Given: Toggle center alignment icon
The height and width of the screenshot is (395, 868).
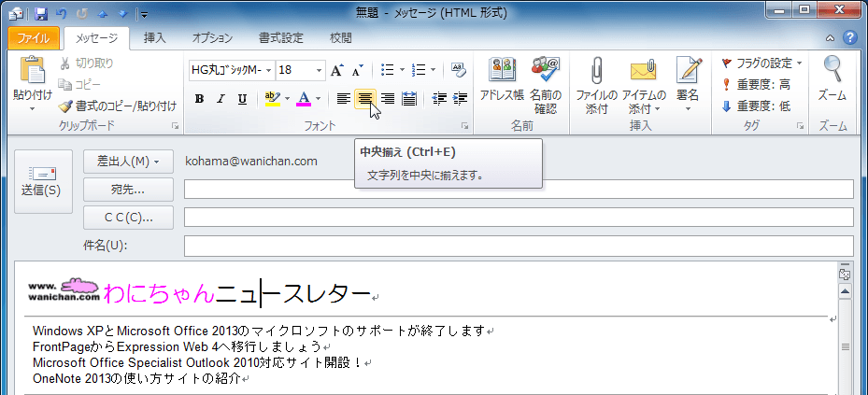Looking at the screenshot, I should pos(365,99).
